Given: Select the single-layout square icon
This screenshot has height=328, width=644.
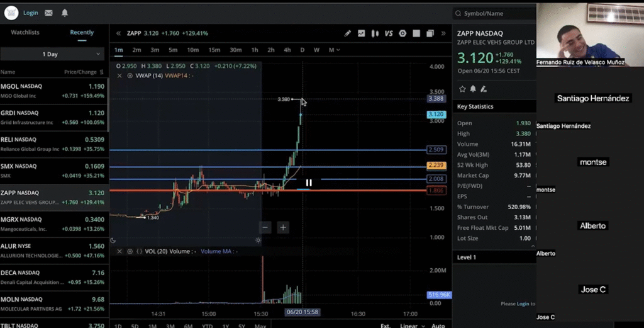Looking at the screenshot, I should (x=416, y=33).
